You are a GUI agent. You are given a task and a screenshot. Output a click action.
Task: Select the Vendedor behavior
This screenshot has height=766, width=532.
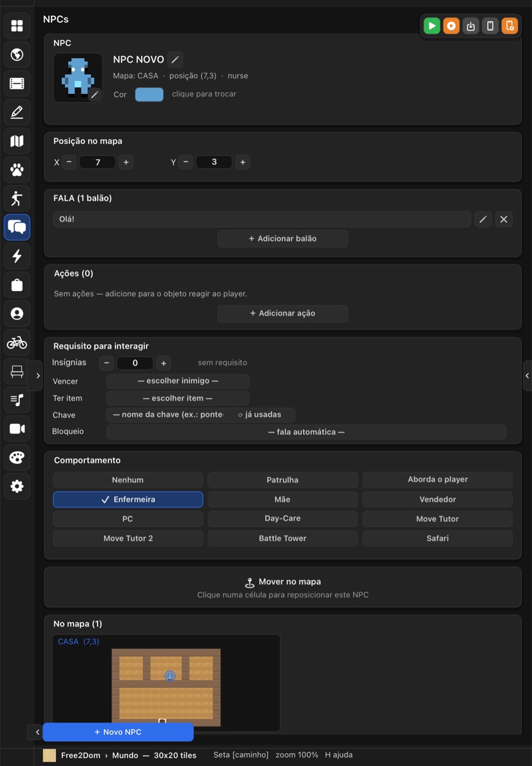coord(438,499)
